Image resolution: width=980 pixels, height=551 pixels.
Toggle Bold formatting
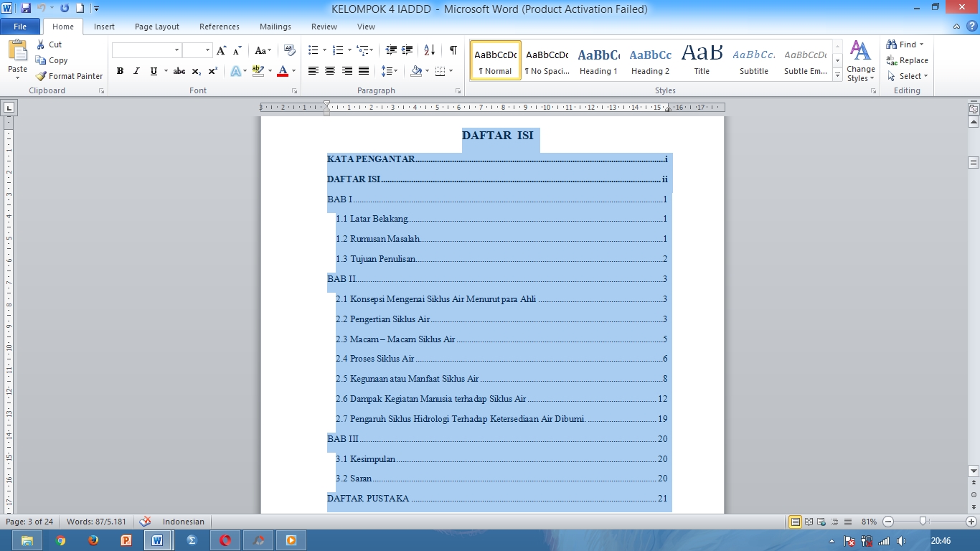pos(120,71)
